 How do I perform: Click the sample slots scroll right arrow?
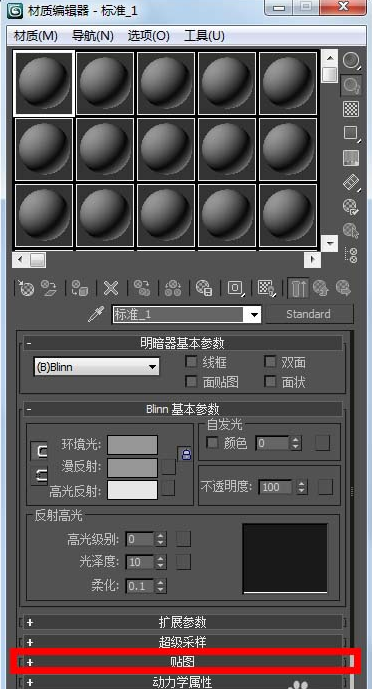[x=312, y=260]
